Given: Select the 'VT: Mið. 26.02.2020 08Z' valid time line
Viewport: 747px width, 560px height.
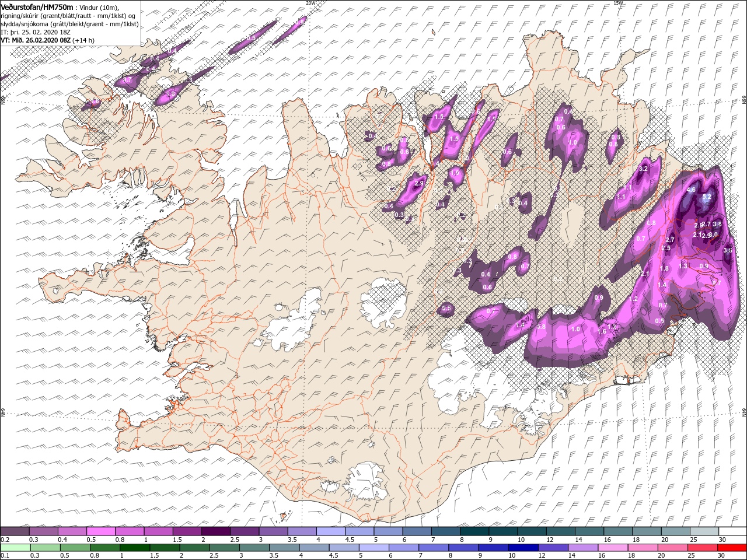Looking at the screenshot, I should click(48, 40).
